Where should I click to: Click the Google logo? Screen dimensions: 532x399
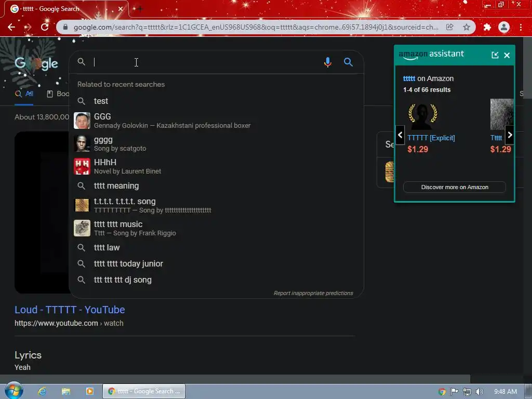(x=36, y=63)
